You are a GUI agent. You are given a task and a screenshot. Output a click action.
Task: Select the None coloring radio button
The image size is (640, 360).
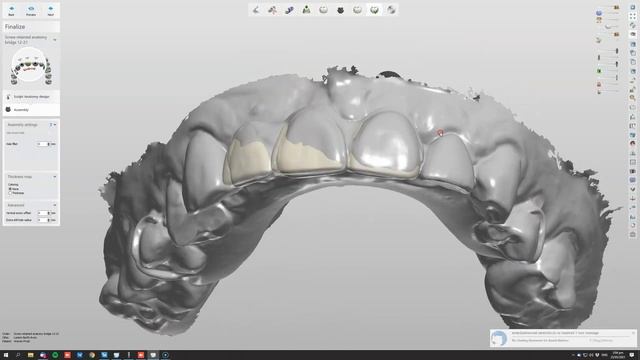(10, 189)
